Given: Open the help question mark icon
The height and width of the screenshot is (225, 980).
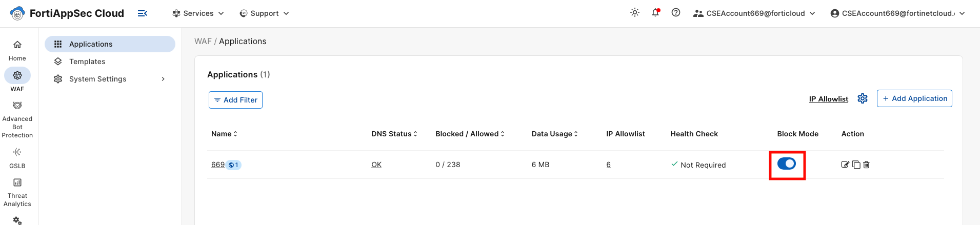Looking at the screenshot, I should click(x=676, y=13).
